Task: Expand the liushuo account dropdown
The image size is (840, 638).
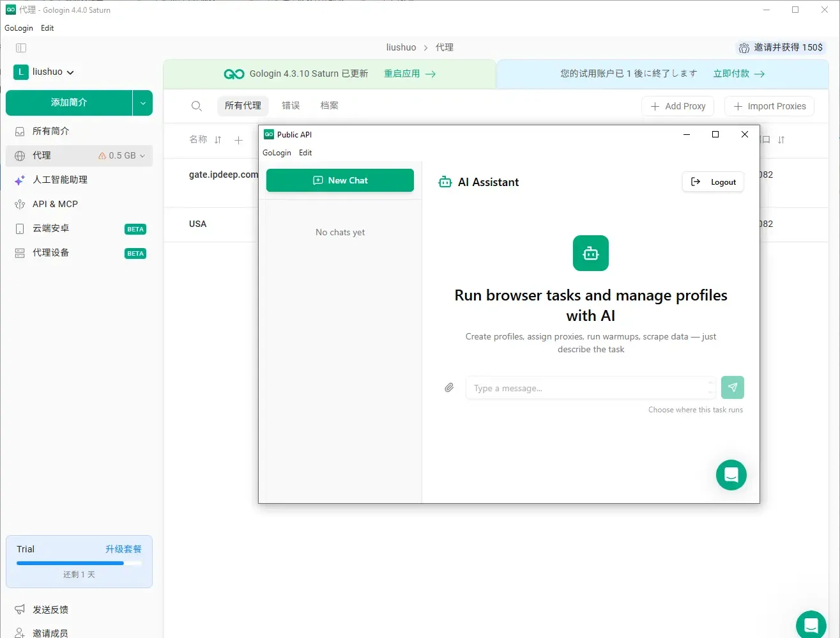Action: [70, 72]
